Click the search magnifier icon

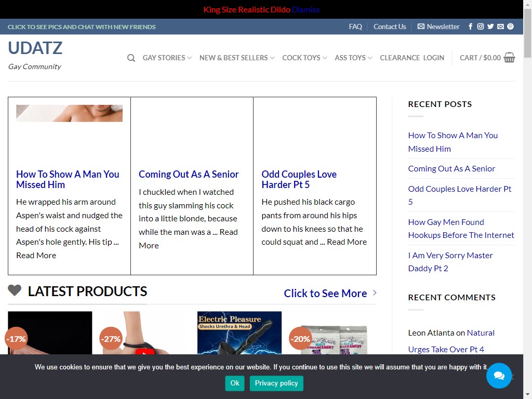click(131, 58)
